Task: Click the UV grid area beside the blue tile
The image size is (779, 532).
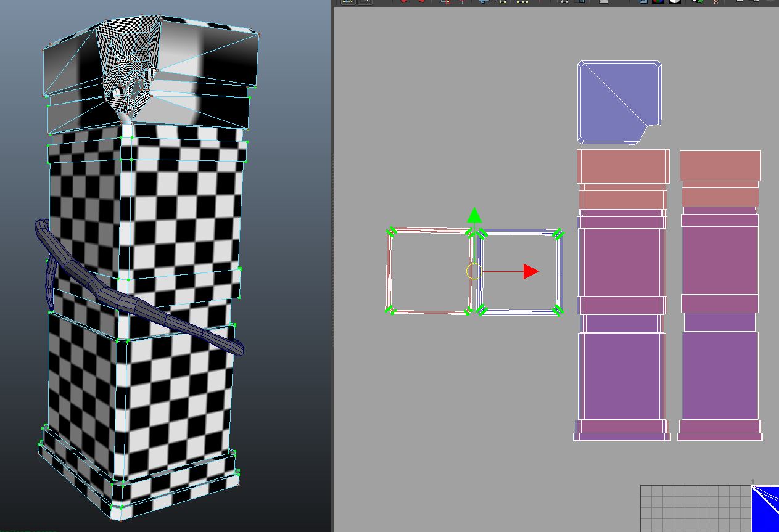Action: coord(695,509)
